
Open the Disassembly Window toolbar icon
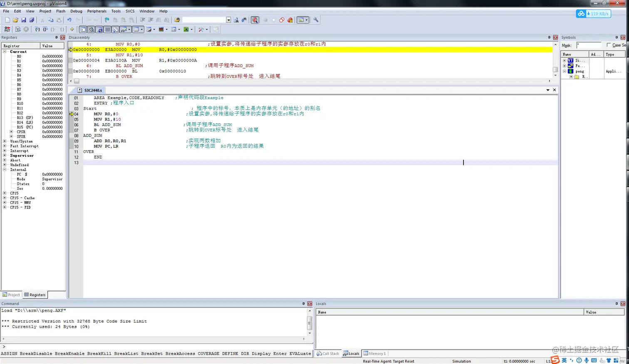(91, 29)
